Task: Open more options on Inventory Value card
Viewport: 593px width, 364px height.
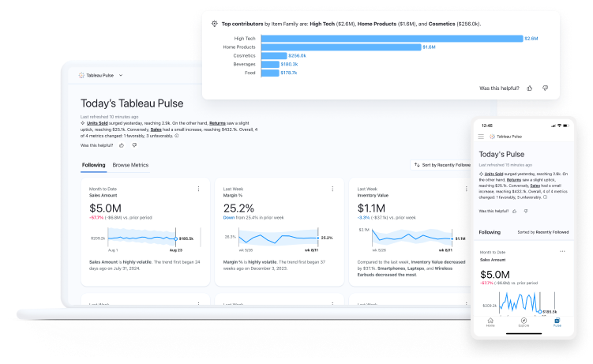Action: [x=466, y=190]
